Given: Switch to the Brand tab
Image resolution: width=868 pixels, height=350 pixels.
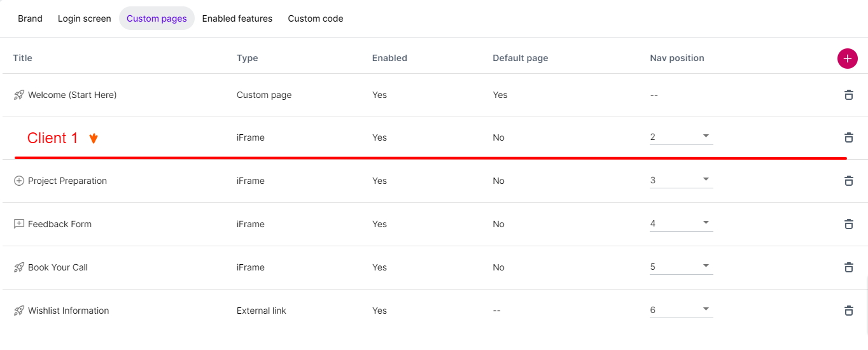Looking at the screenshot, I should click(30, 18).
